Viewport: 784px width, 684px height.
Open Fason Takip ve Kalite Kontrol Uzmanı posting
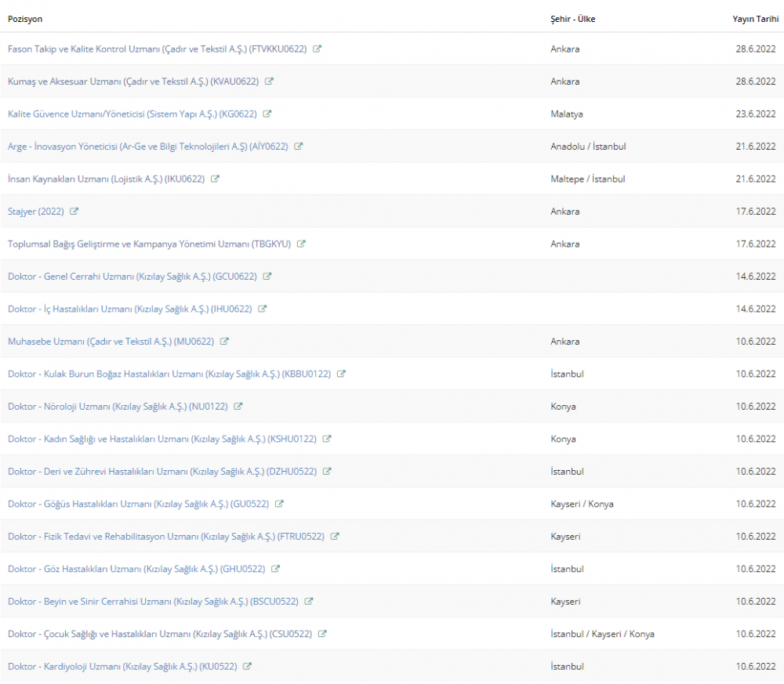(x=157, y=49)
